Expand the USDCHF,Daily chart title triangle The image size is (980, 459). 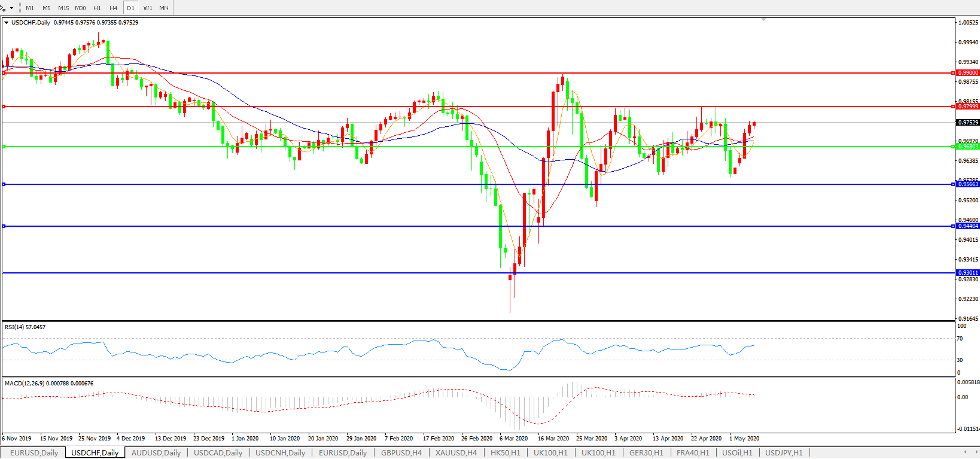tap(7, 23)
